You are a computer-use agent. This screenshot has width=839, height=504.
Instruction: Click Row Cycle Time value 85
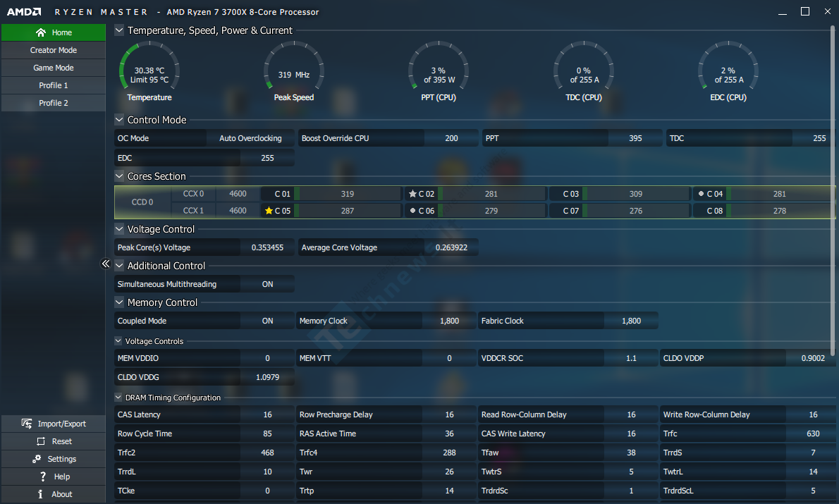(x=267, y=434)
